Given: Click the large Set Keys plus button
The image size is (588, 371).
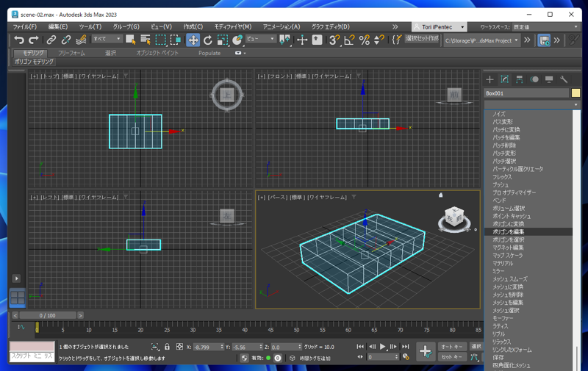Looking at the screenshot, I should pos(426,351).
